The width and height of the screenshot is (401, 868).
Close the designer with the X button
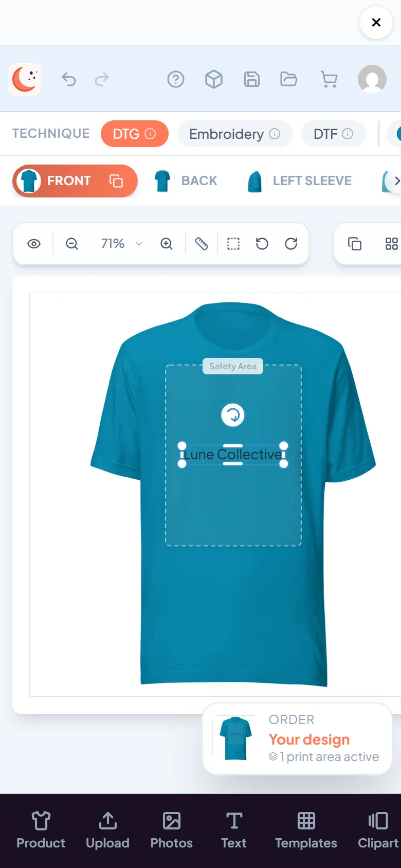tap(376, 23)
